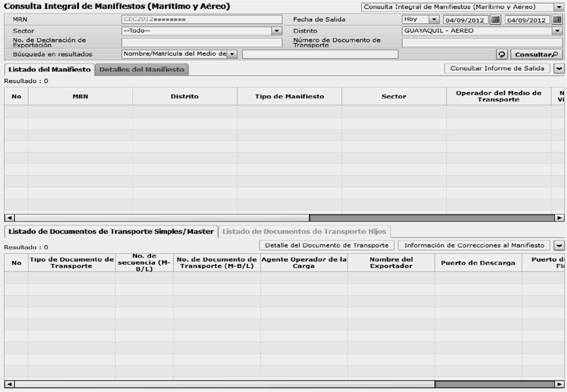Expand arrow next to Información de Correcciones
This screenshot has width=567, height=392.
pyautogui.click(x=559, y=246)
